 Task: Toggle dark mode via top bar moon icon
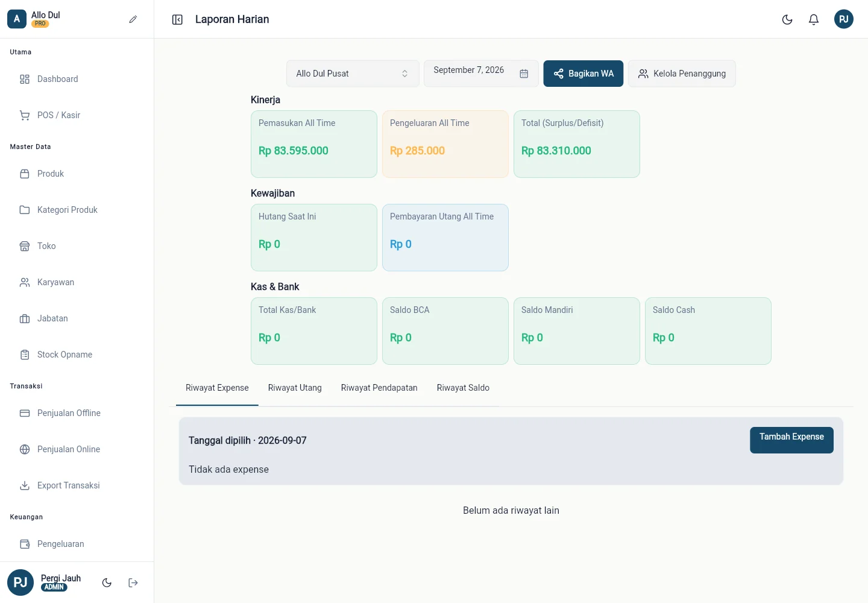787,19
